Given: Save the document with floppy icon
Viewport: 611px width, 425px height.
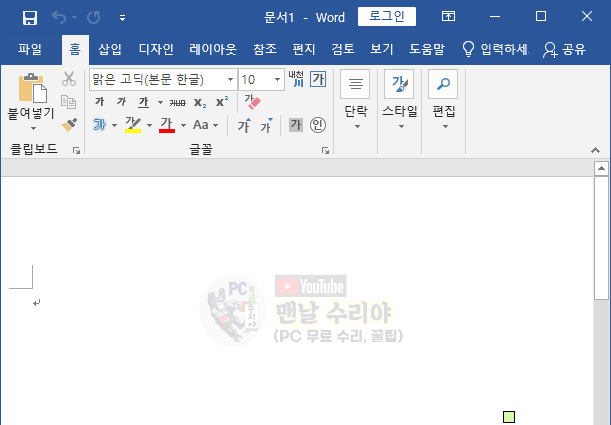Looking at the screenshot, I should click(x=30, y=18).
